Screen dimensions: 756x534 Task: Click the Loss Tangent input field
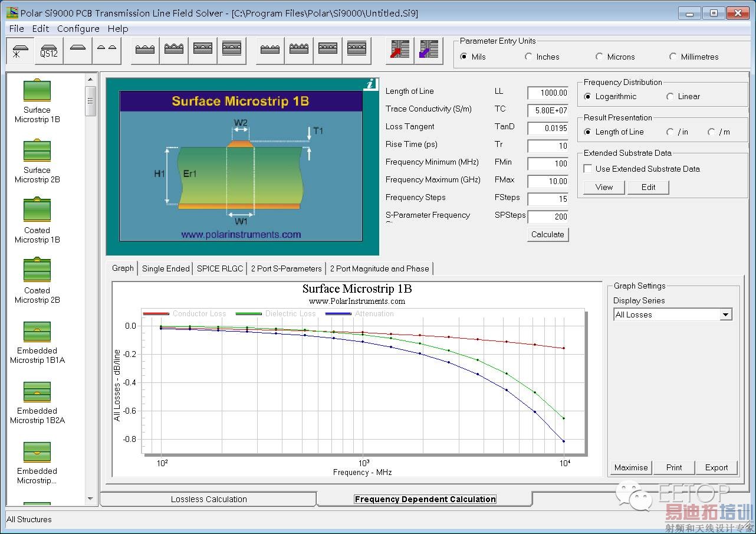[548, 128]
